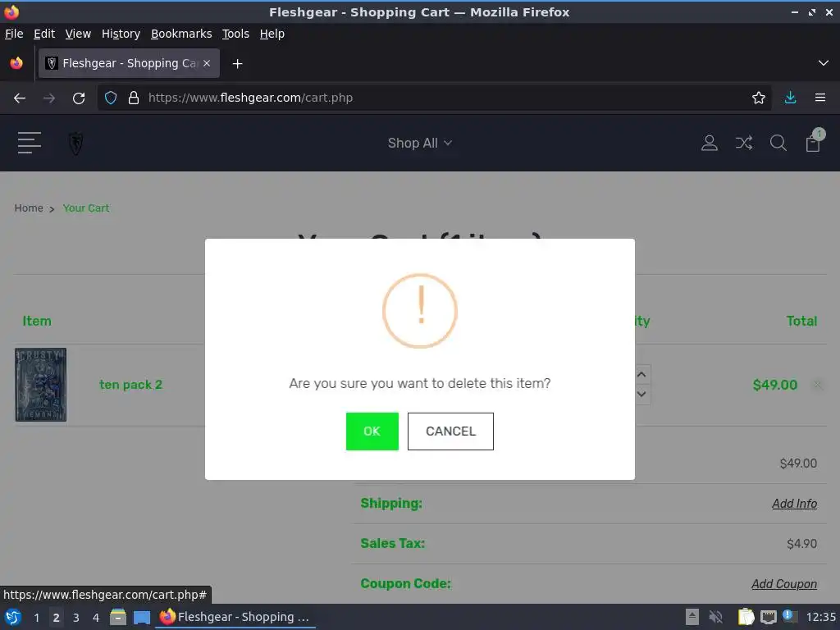The width and height of the screenshot is (840, 630).
Task: Open the Edit menu
Action: [44, 34]
